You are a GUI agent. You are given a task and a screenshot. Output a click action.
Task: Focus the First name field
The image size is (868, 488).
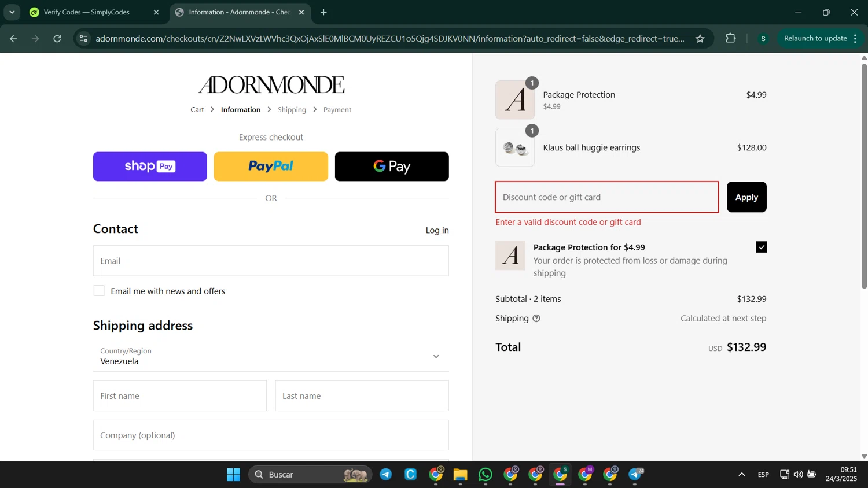[x=180, y=396]
